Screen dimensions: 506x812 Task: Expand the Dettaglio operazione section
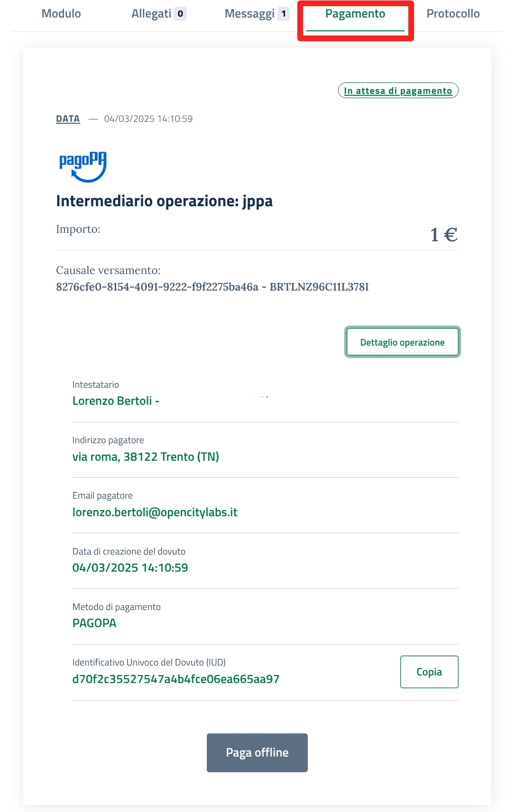(402, 342)
